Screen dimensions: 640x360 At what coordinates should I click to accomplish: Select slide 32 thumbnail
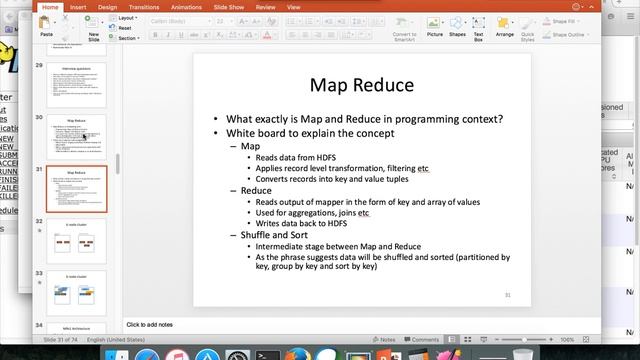coord(76,241)
